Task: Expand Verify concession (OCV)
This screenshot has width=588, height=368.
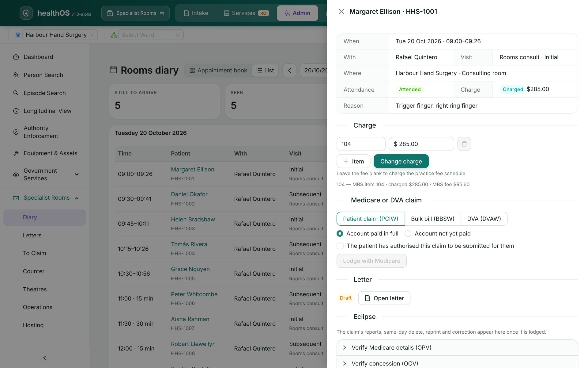Action: pos(457,363)
